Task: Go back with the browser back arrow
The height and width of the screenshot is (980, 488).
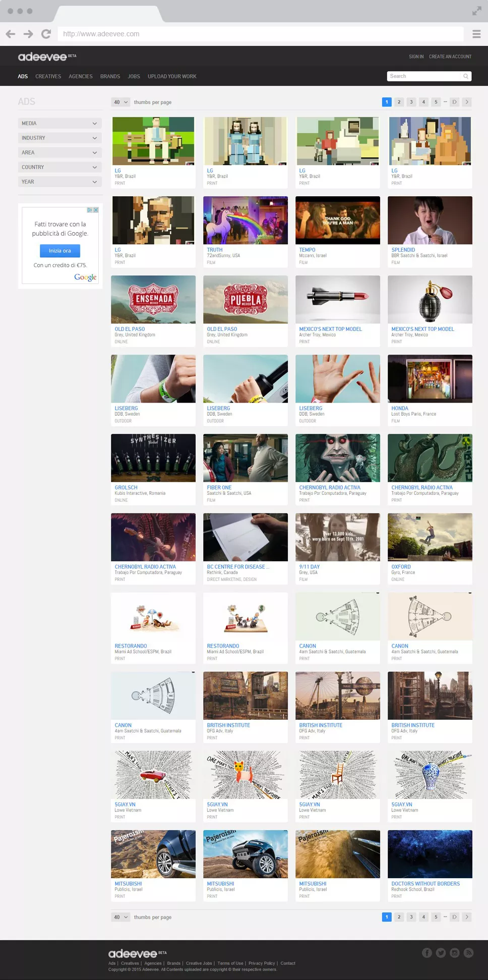Action: pyautogui.click(x=11, y=34)
